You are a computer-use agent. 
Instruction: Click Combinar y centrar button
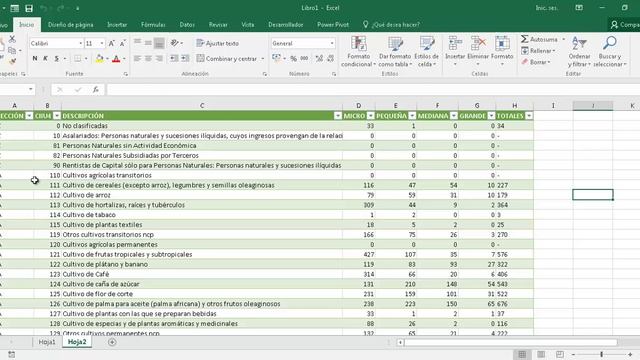(227, 59)
